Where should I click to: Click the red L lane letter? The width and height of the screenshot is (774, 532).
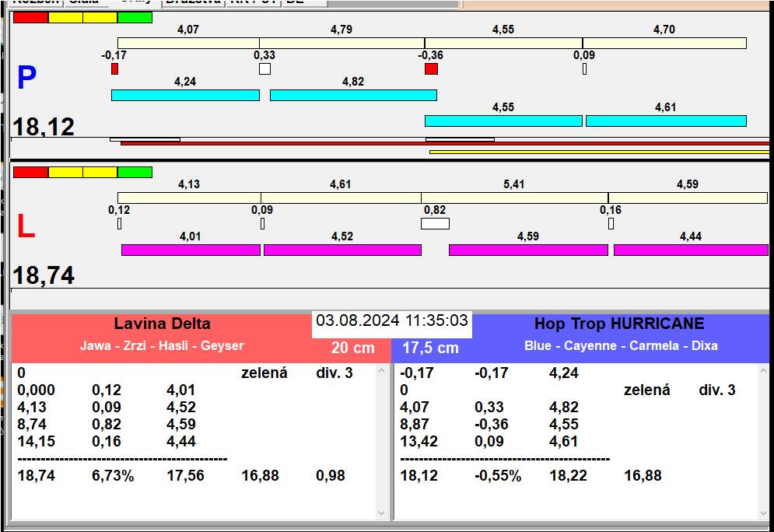[26, 226]
